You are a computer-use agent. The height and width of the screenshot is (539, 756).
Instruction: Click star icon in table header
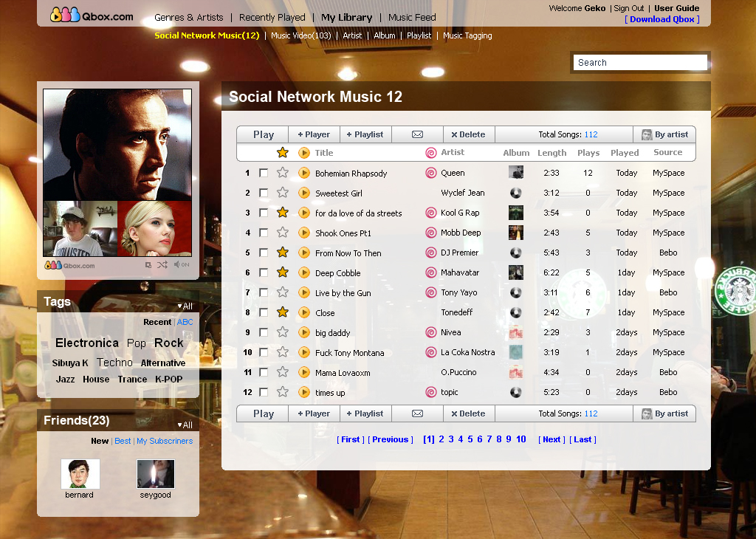click(x=283, y=152)
